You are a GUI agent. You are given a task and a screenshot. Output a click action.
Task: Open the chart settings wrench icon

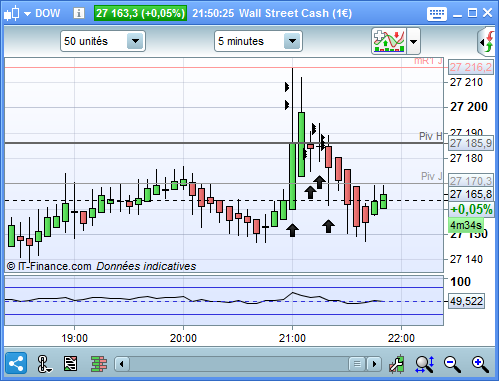click(397, 364)
